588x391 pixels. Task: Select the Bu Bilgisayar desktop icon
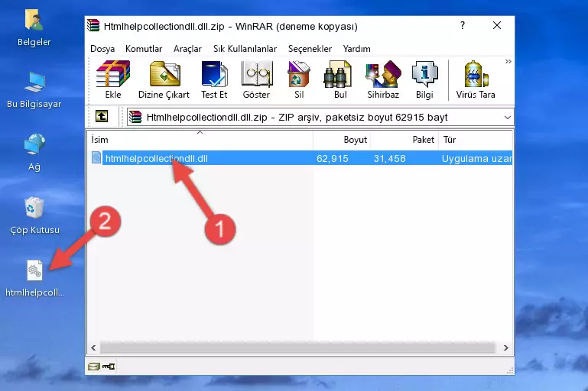click(34, 90)
